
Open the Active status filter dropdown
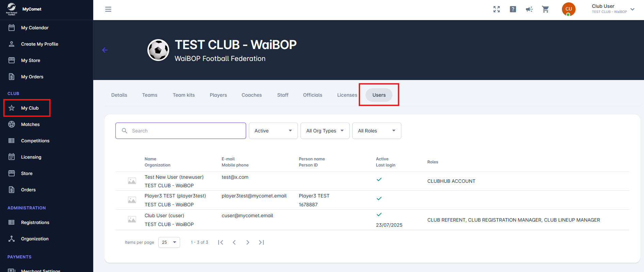coord(273,131)
